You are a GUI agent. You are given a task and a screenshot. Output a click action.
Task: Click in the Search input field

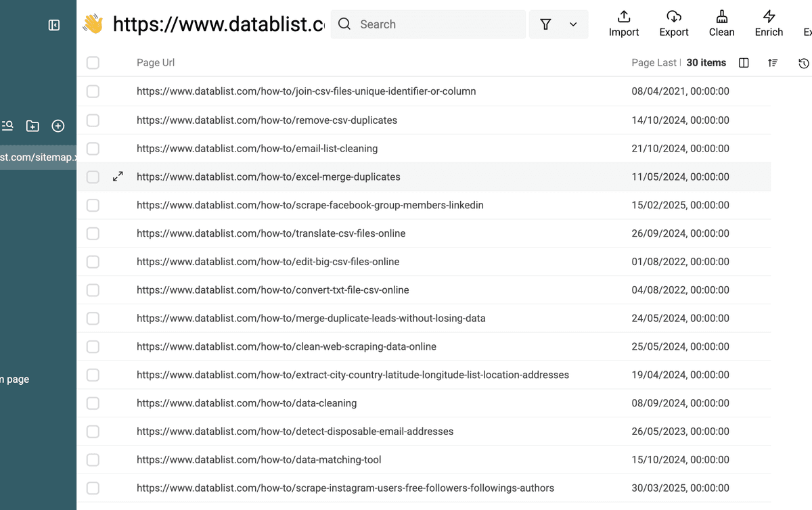pyautogui.click(x=428, y=24)
